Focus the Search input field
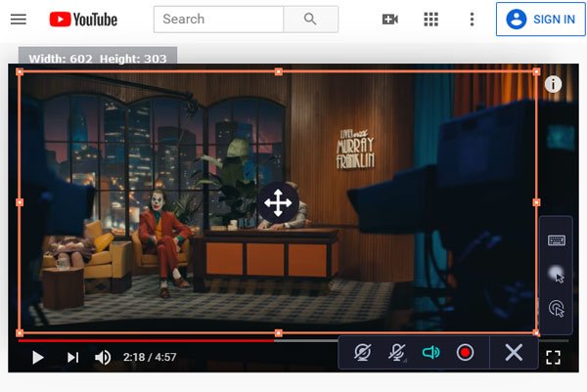 click(x=218, y=20)
